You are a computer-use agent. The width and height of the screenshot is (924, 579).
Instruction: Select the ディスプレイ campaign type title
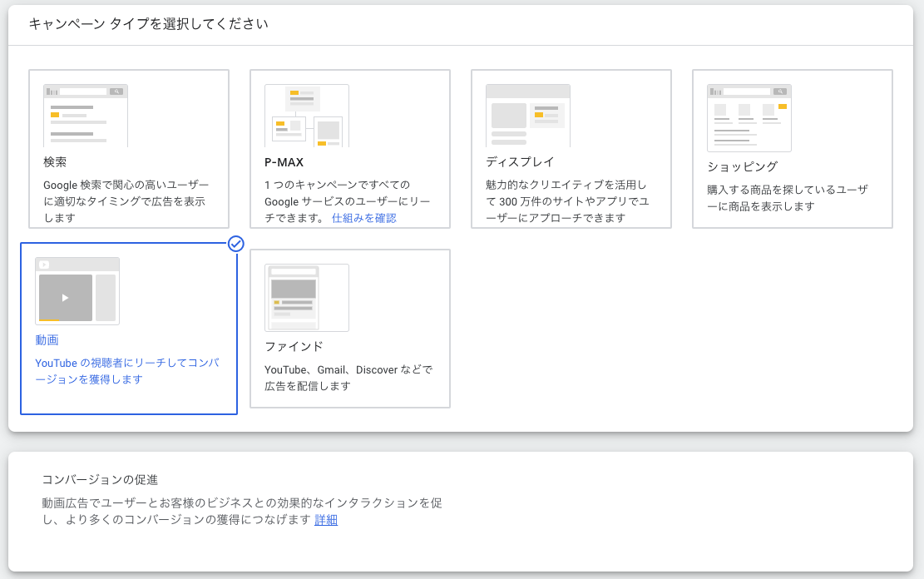point(520,161)
